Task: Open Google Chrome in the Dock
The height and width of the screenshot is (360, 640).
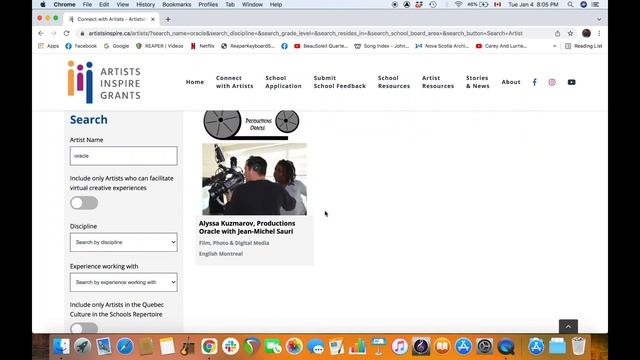Action: [209, 347]
